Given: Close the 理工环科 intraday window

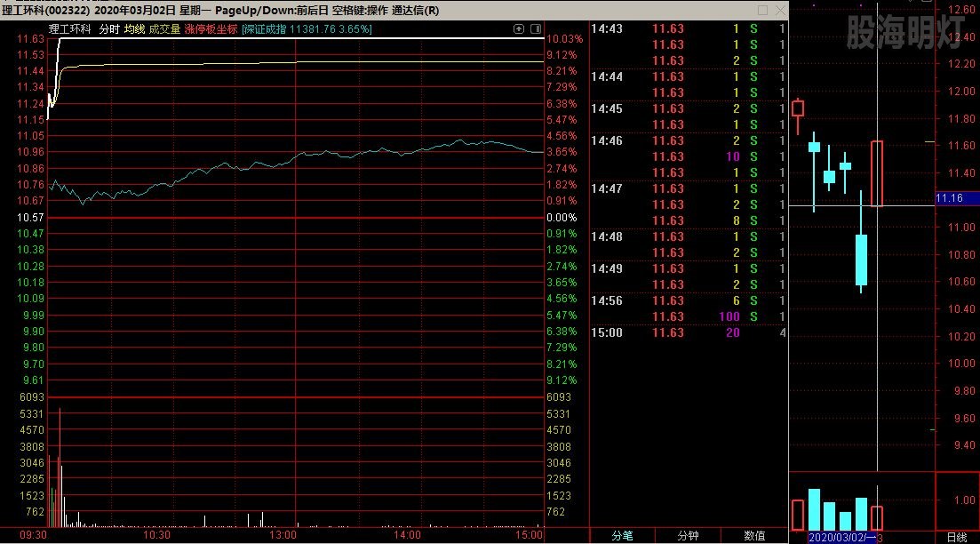Looking at the screenshot, I should [780, 10].
